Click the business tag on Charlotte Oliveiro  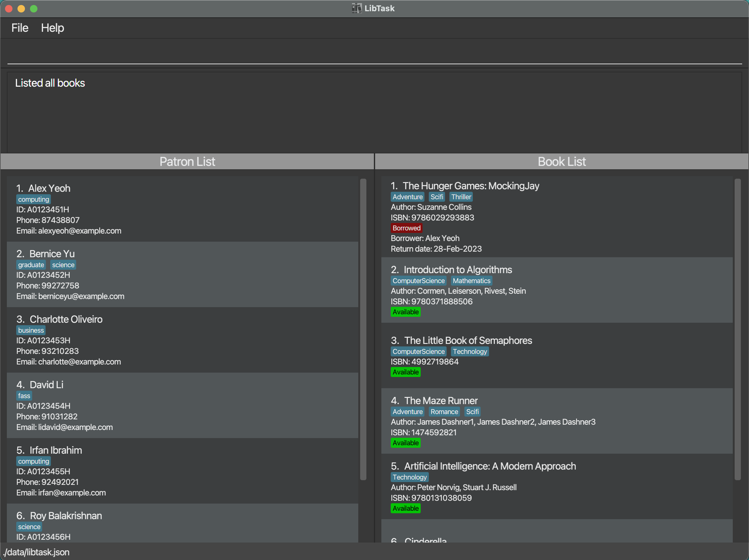[31, 330]
